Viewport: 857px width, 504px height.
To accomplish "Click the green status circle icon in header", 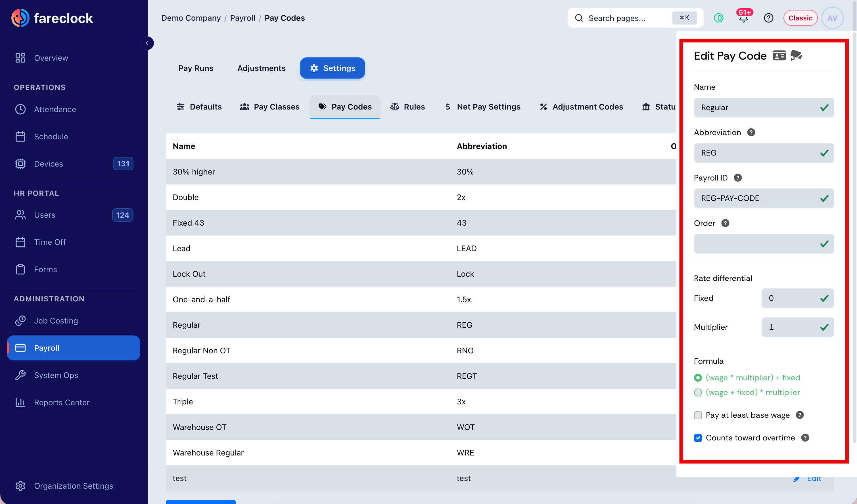I will click(x=719, y=18).
